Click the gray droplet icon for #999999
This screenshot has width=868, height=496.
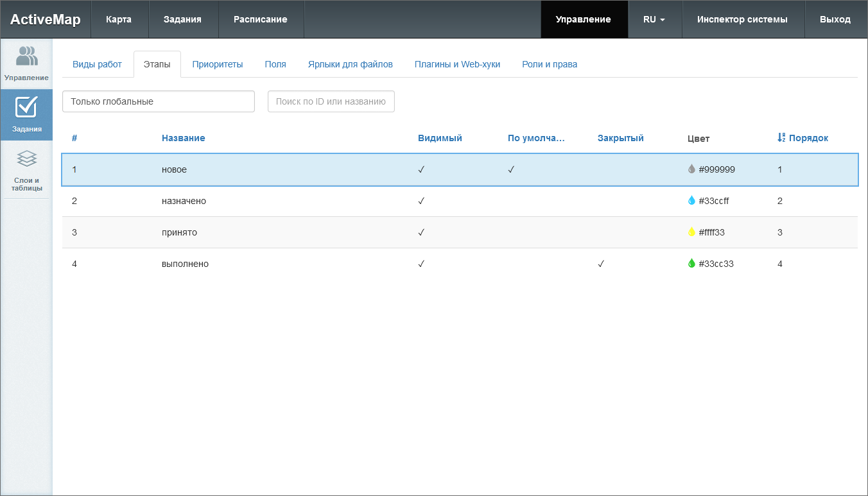tap(691, 169)
